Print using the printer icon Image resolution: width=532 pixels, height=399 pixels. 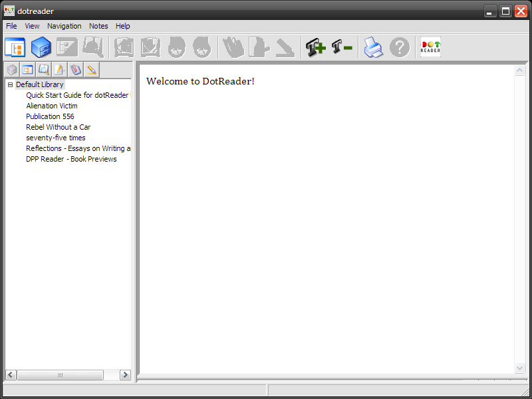pos(373,47)
